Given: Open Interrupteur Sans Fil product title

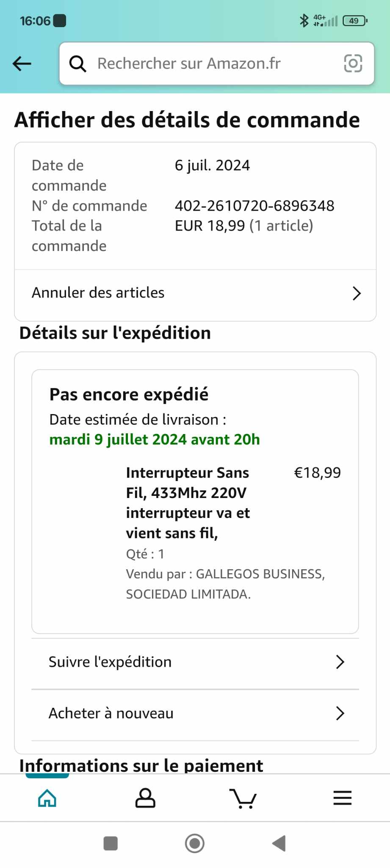Looking at the screenshot, I should (188, 503).
